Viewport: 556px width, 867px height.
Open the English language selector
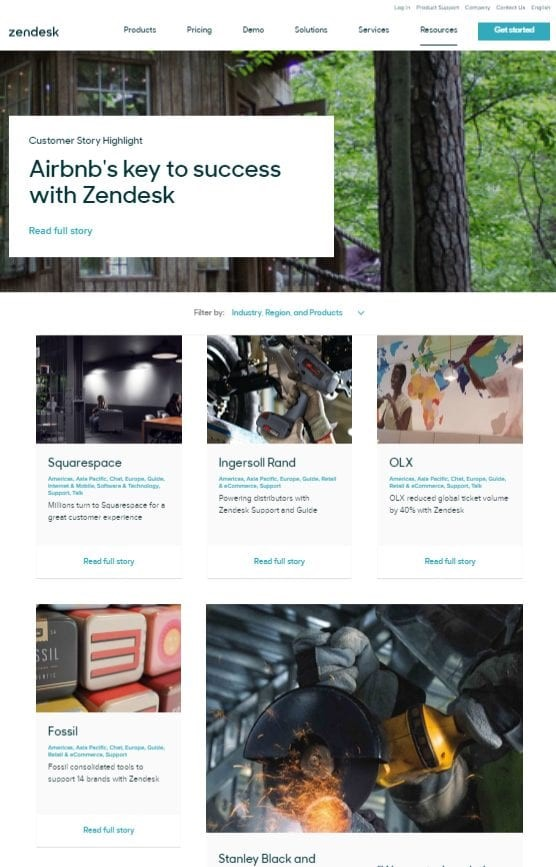coord(541,7)
